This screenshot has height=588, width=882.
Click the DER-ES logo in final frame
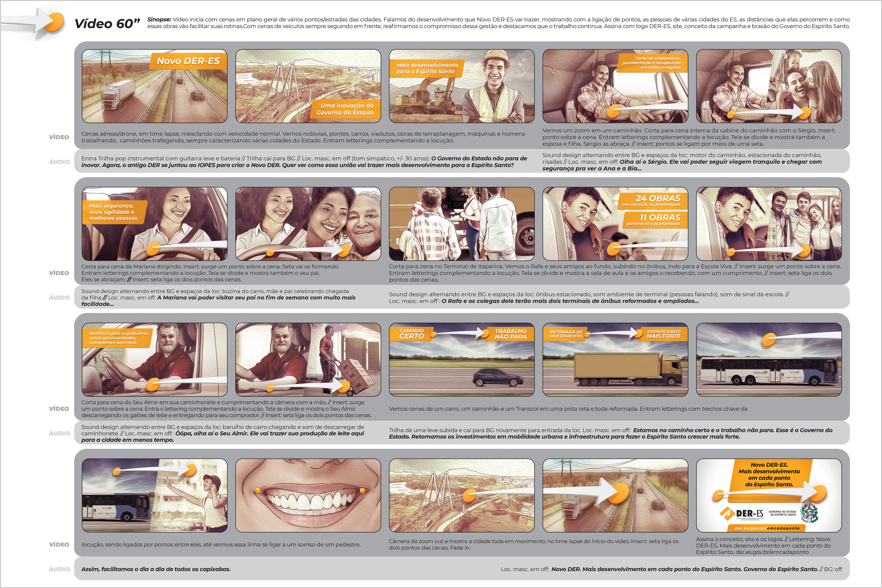pos(741,514)
